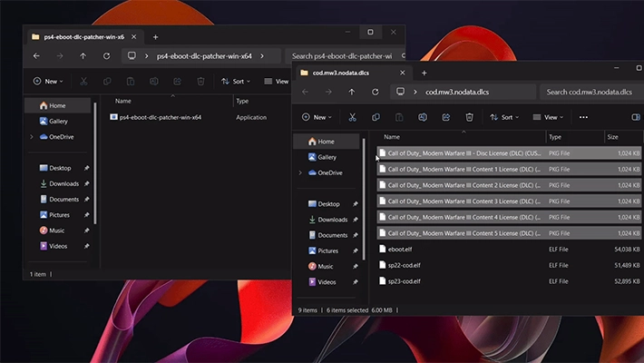Click Delete icon in ps4-eboot-dlc-patcher toolbar
This screenshot has height=363, width=644.
pyautogui.click(x=200, y=82)
